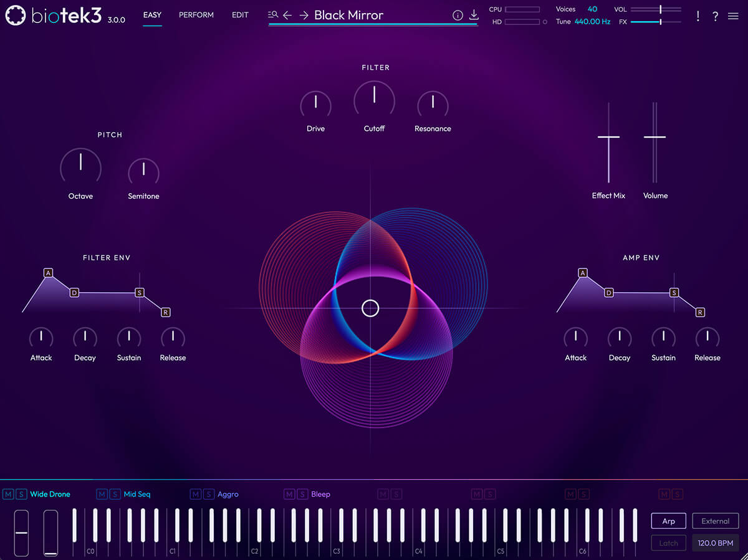Open the help documentation
Screen dimensions: 748x560
point(715,16)
